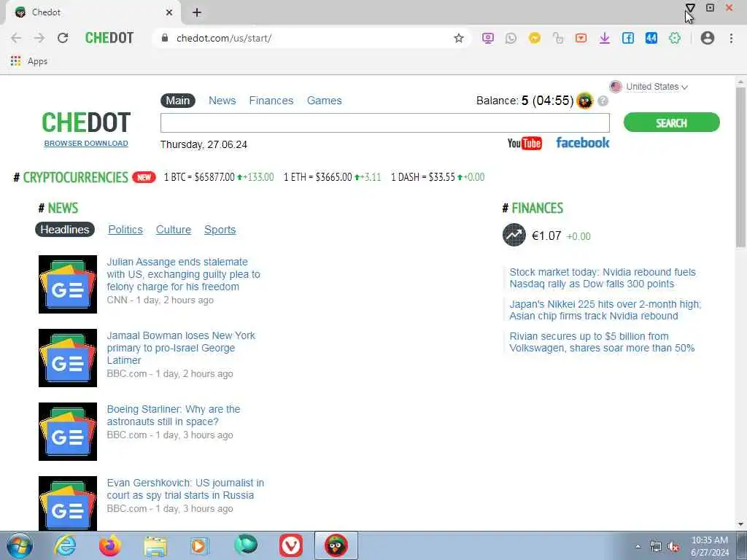This screenshot has width=747, height=560.
Task: Open Vivaldi browser from taskbar
Action: click(x=290, y=545)
